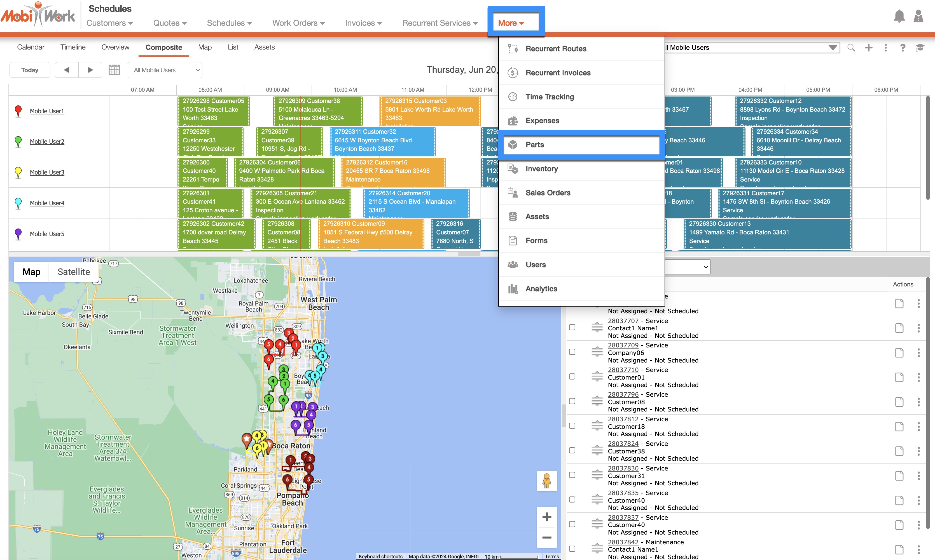Expand the Recurrent Services menu
Viewport: 935px width, 560px height.
click(440, 23)
